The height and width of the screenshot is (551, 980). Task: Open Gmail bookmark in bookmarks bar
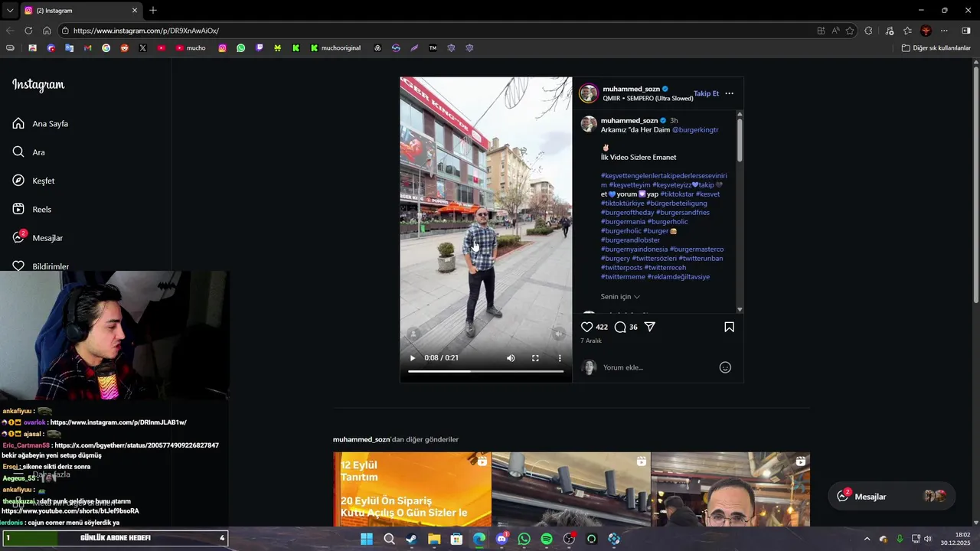87,47
